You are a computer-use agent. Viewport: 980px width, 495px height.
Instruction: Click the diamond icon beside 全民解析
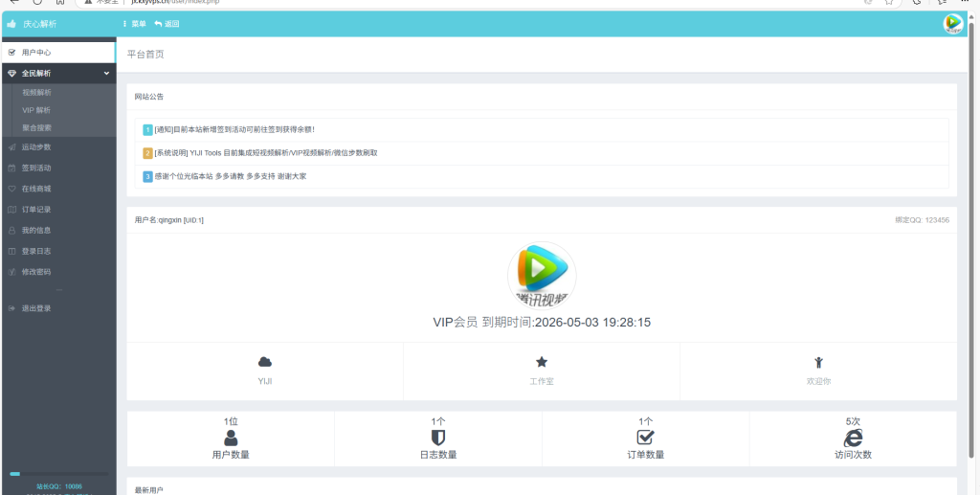point(11,73)
